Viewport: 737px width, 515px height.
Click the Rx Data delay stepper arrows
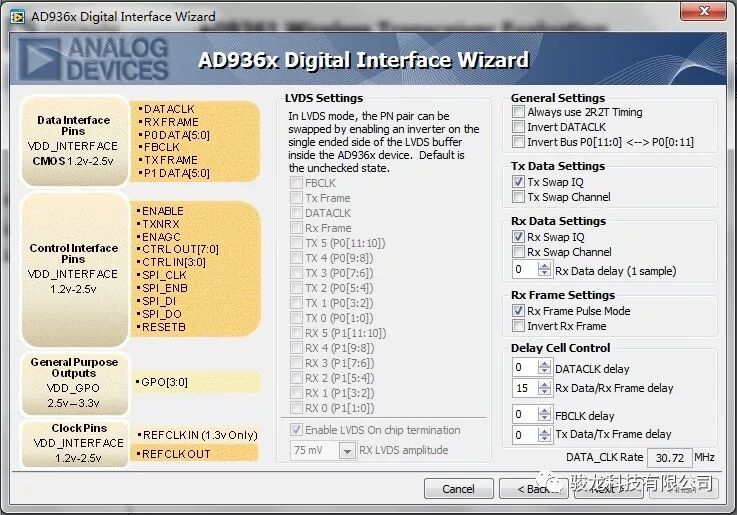pyautogui.click(x=546, y=270)
